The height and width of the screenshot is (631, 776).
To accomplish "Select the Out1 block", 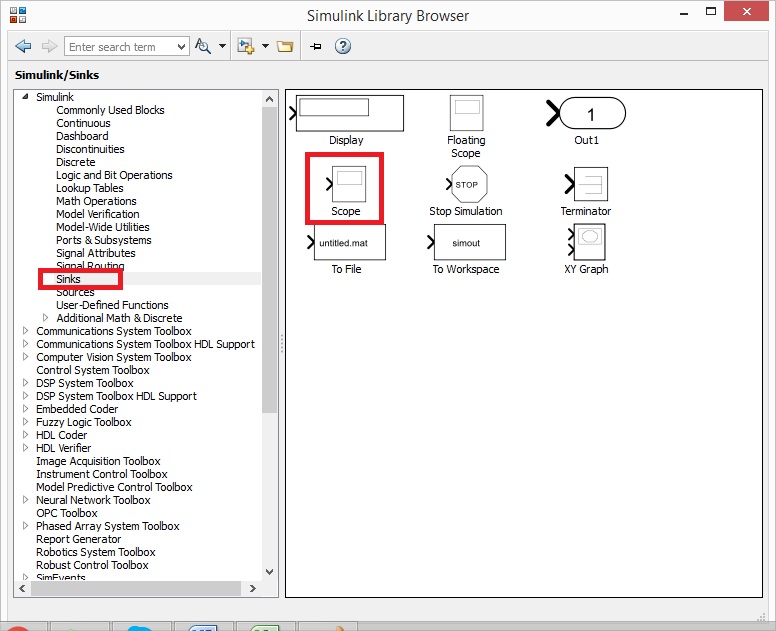I will click(586, 120).
